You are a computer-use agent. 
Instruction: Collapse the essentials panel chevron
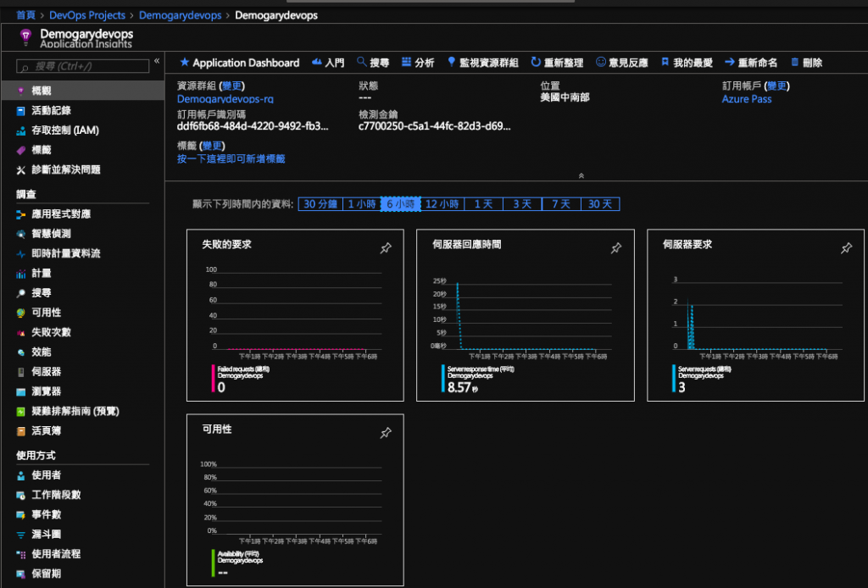tap(581, 176)
